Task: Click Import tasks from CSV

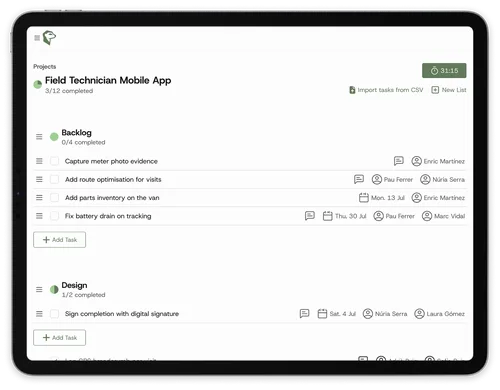Action: (x=386, y=90)
